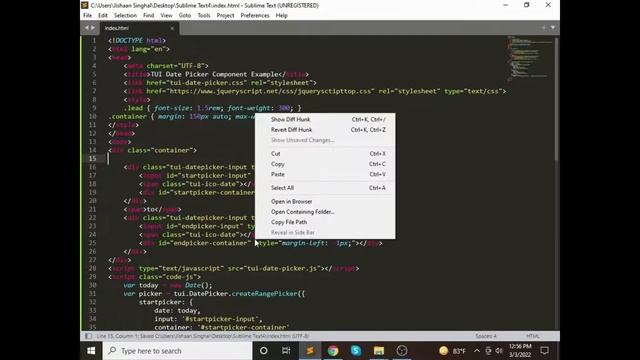Open the notification center icon

click(x=544, y=351)
